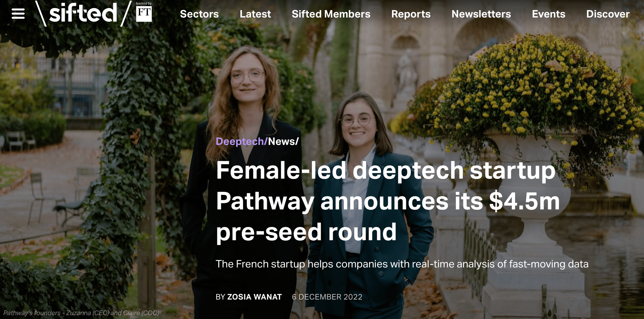644x319 pixels.
Task: Open the Reports section
Action: [411, 14]
